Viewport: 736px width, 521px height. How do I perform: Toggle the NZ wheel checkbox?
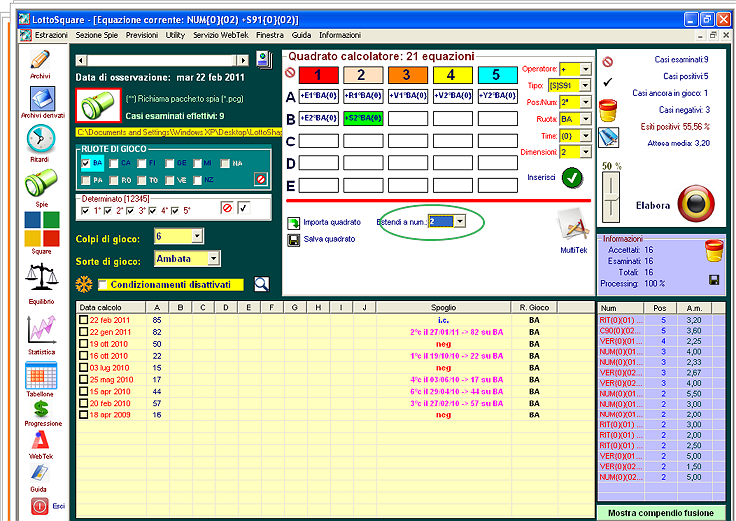tap(197, 180)
